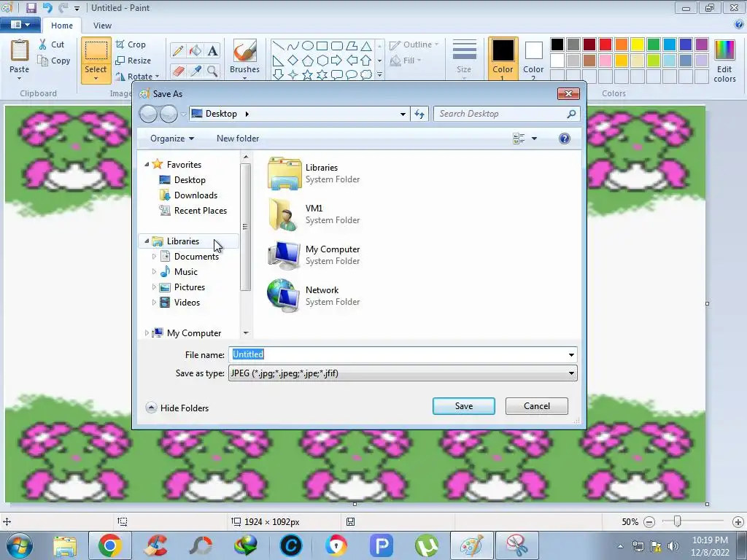747x560 pixels.
Task: Open Google Chrome from the taskbar
Action: (110, 545)
